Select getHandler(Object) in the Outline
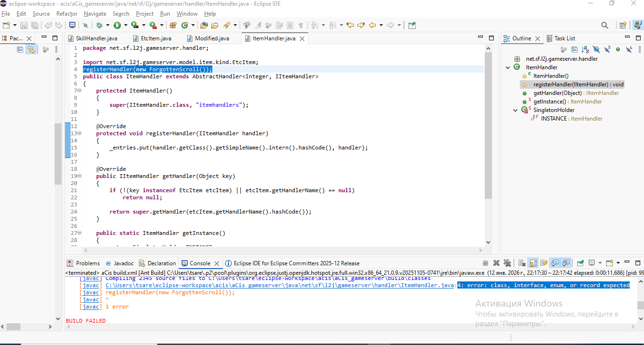 click(x=557, y=93)
